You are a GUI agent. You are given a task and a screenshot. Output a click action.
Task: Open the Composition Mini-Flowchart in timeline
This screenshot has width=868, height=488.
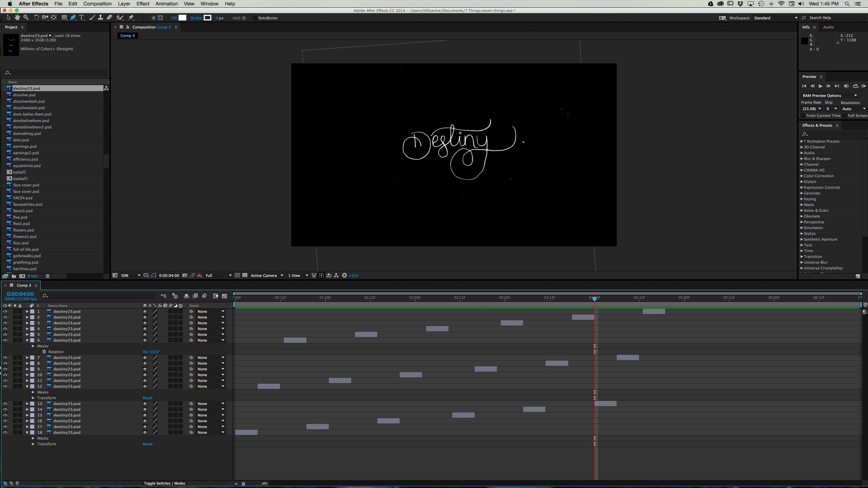pos(163,296)
